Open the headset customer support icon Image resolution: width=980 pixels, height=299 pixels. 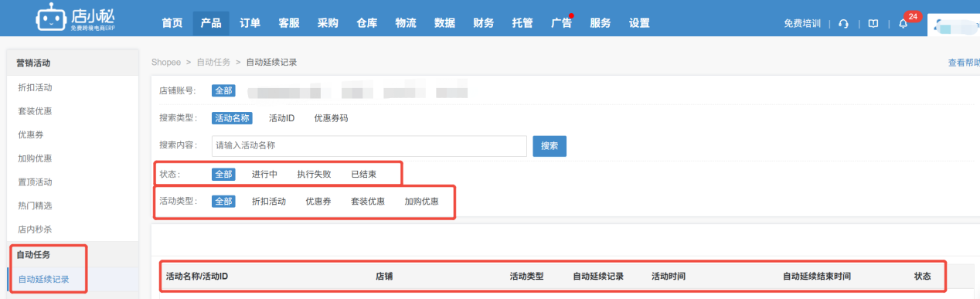coord(843,23)
